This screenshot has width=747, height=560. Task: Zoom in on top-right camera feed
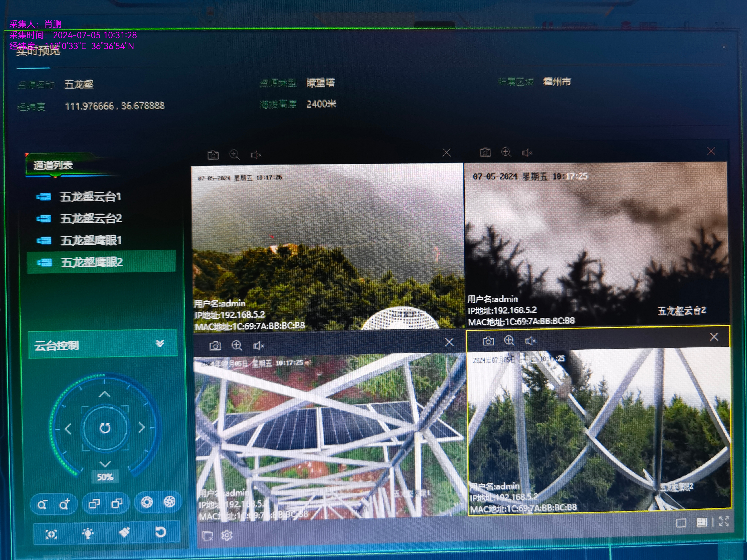pos(506,152)
